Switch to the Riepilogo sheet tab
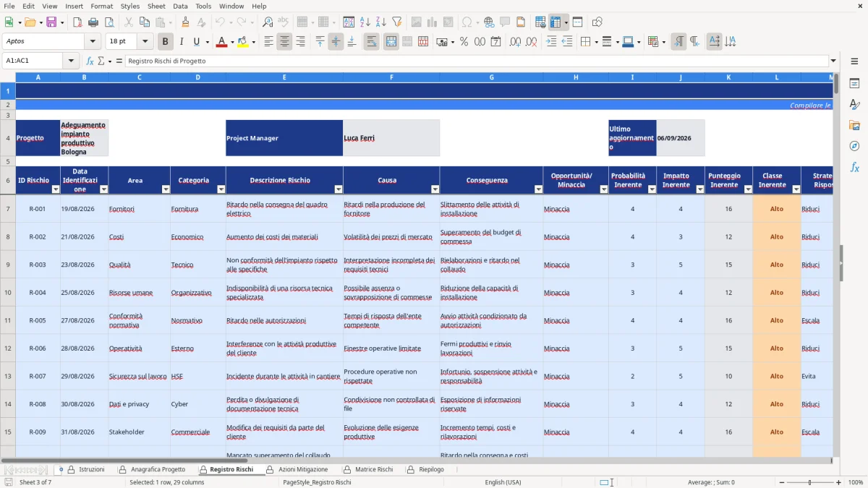Viewport: 868px width, 488px height. 425,469
